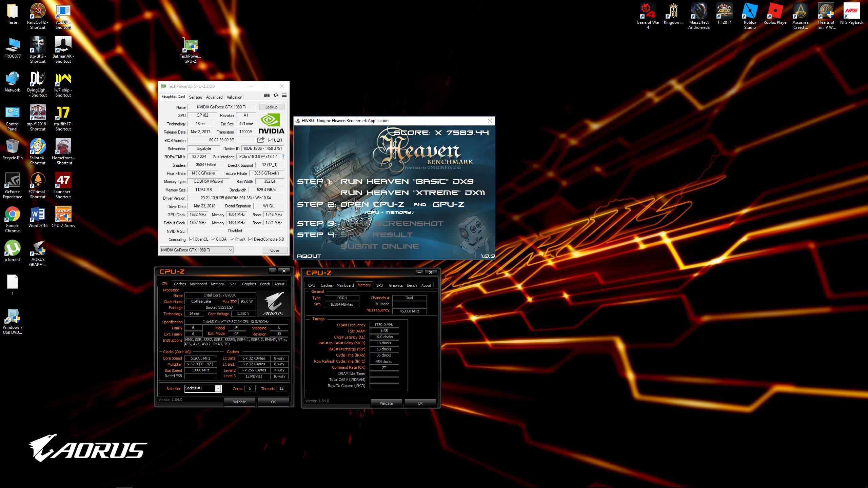Click GPU-Z link in HWBOT step 2

[x=449, y=204]
